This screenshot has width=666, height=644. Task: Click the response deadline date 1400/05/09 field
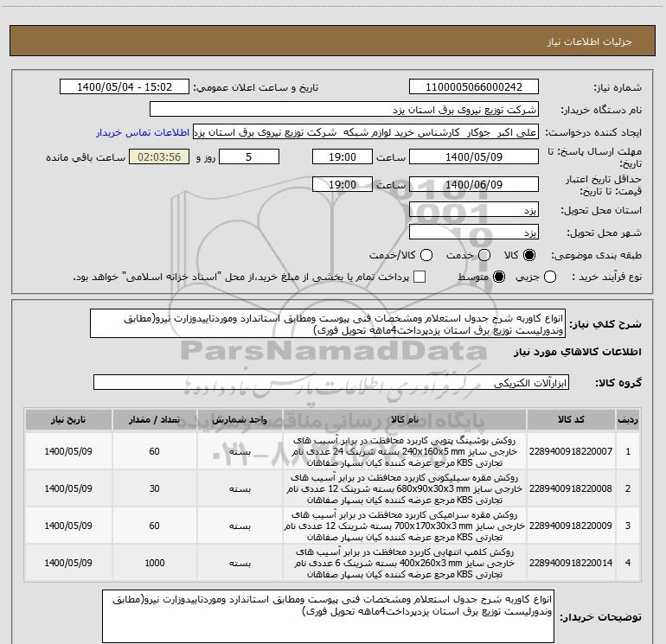[474, 157]
